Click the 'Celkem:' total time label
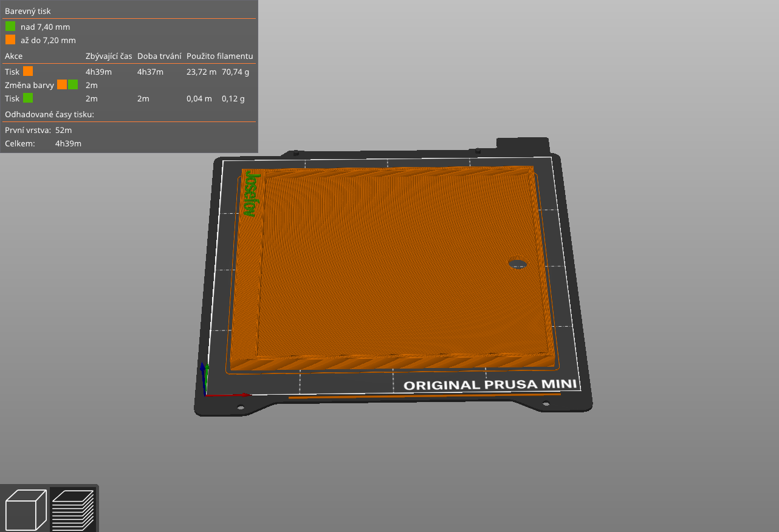Viewport: 779px width, 532px height. tap(19, 143)
